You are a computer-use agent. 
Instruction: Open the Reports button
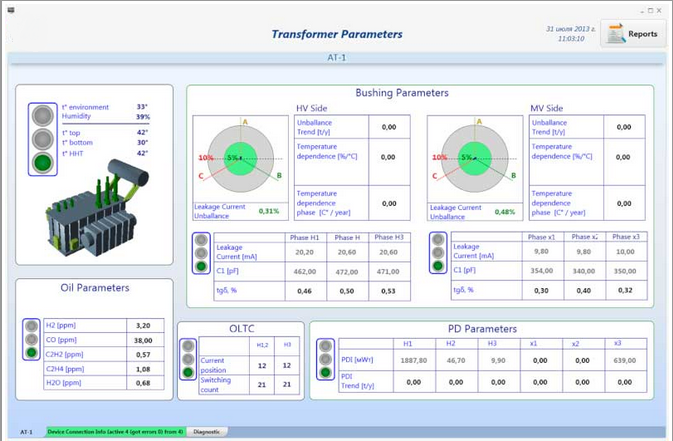click(633, 34)
